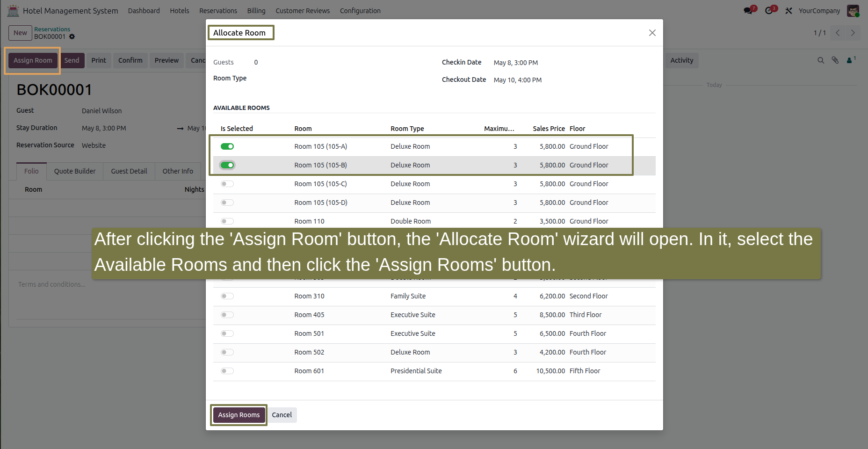Switch to the Guest Detail tab
Viewport: 868px width, 449px height.
pos(129,171)
